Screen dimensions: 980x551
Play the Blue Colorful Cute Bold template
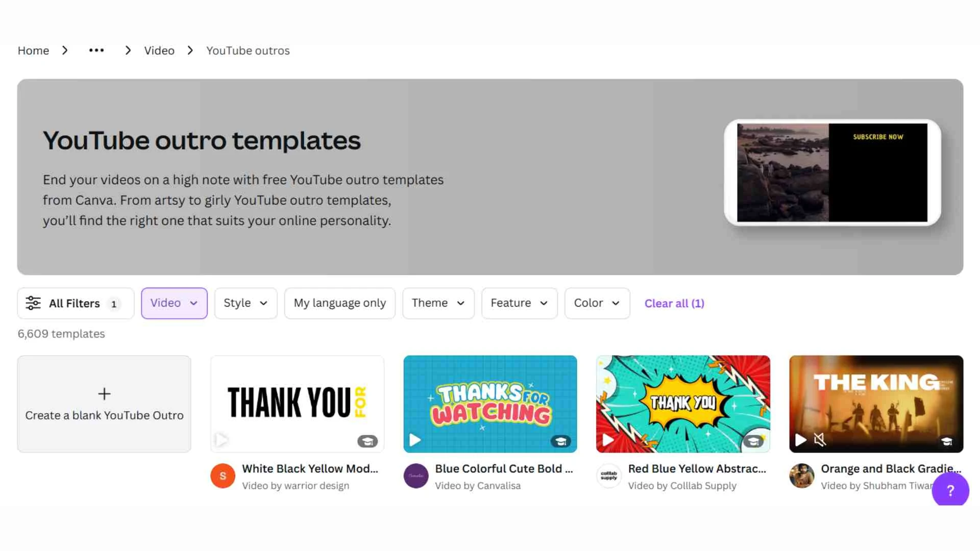pos(415,440)
